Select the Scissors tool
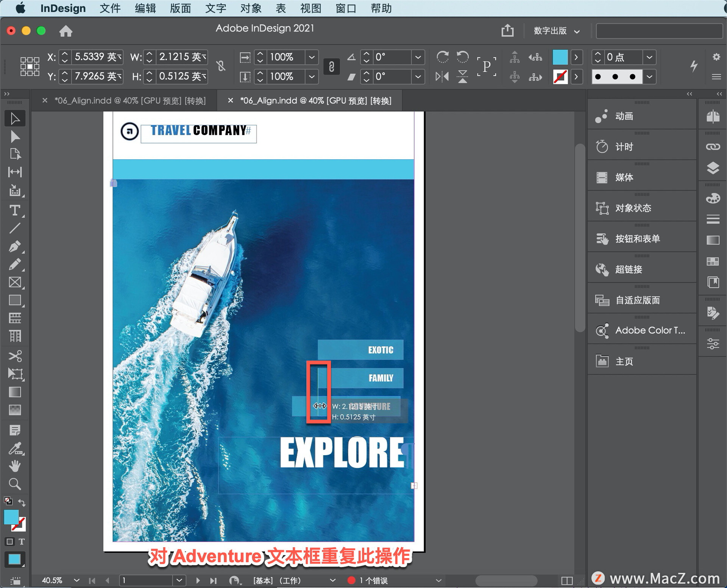Image resolution: width=727 pixels, height=588 pixels. tap(15, 356)
